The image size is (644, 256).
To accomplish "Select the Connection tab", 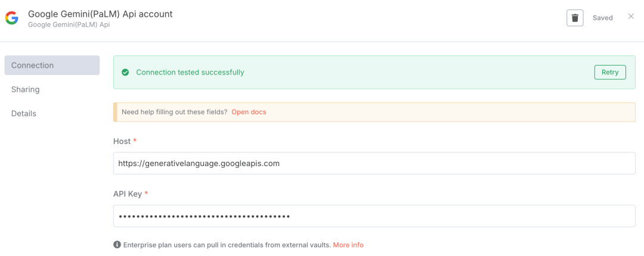I will pyautogui.click(x=52, y=65).
